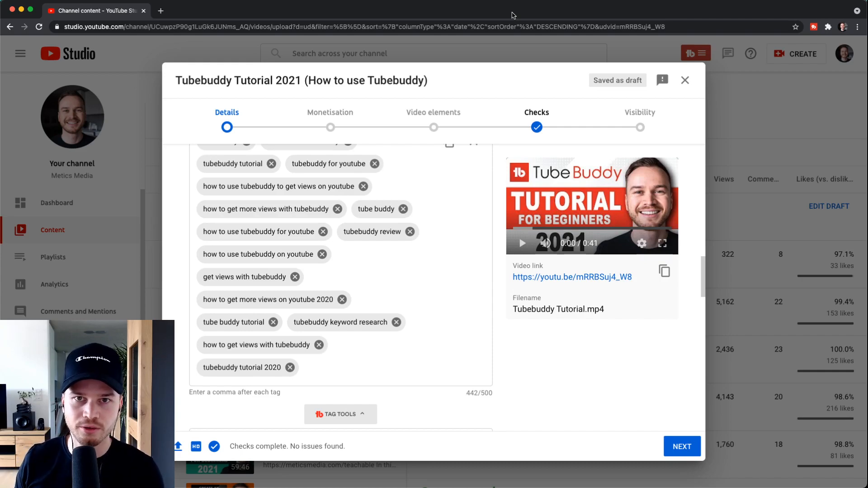Click the HD processing status icon
868x488 pixels.
(x=196, y=446)
